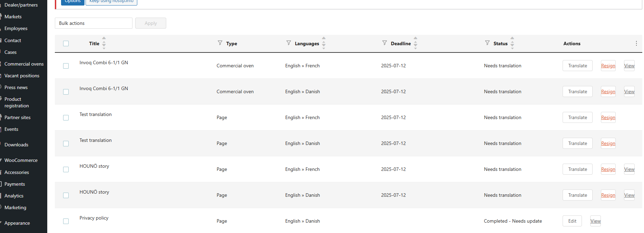
Task: Check the Invoq Combi English » Danish row
Action: point(66,92)
